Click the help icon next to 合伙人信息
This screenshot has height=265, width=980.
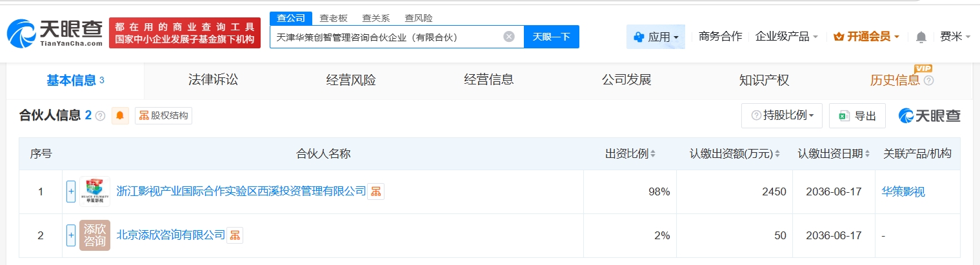[100, 116]
